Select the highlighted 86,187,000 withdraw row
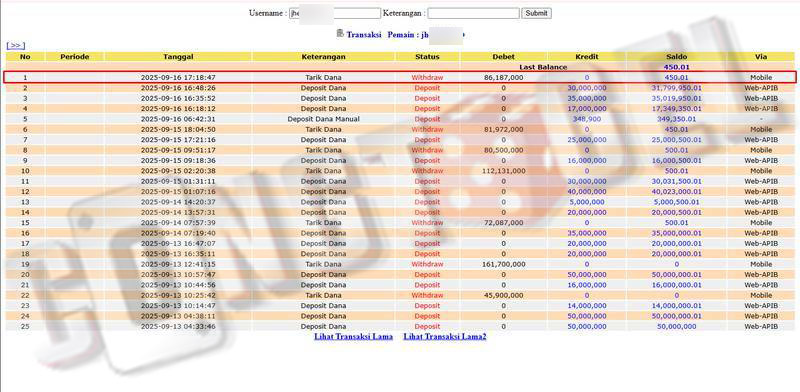The width and height of the screenshot is (800, 392). coord(399,78)
